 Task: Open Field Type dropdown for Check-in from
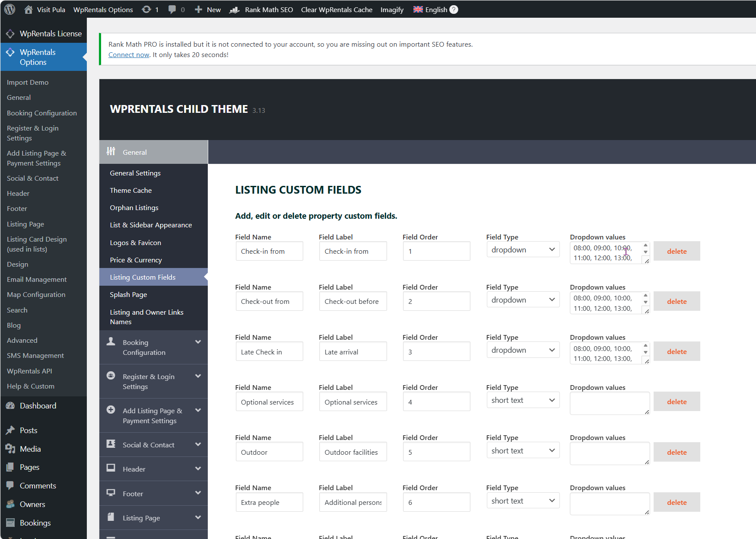tap(523, 250)
